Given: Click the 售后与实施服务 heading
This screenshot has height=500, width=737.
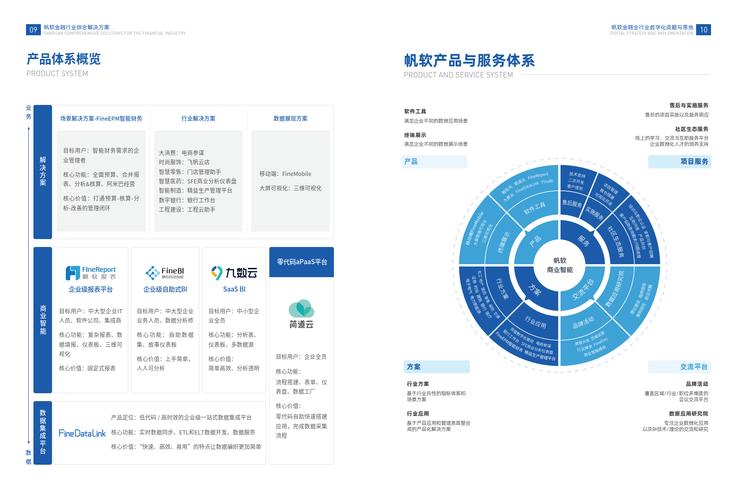Looking at the screenshot, I should coord(689,105).
